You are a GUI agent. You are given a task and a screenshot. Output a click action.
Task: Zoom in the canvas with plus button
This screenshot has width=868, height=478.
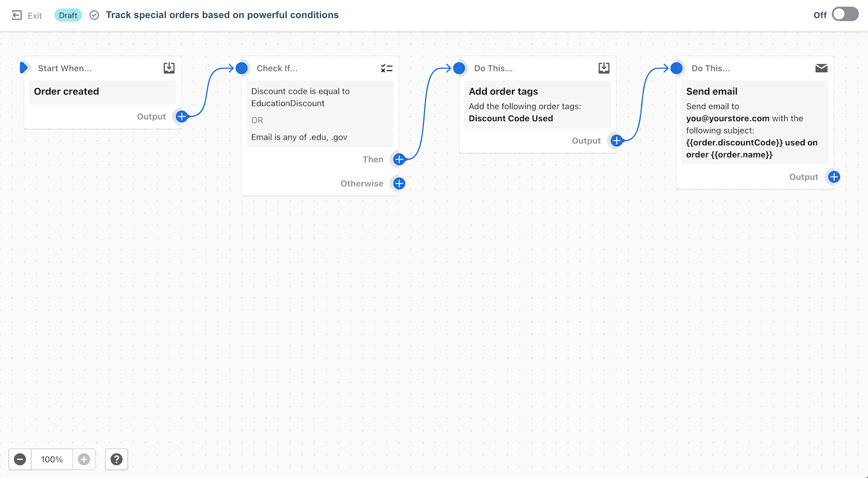84,460
